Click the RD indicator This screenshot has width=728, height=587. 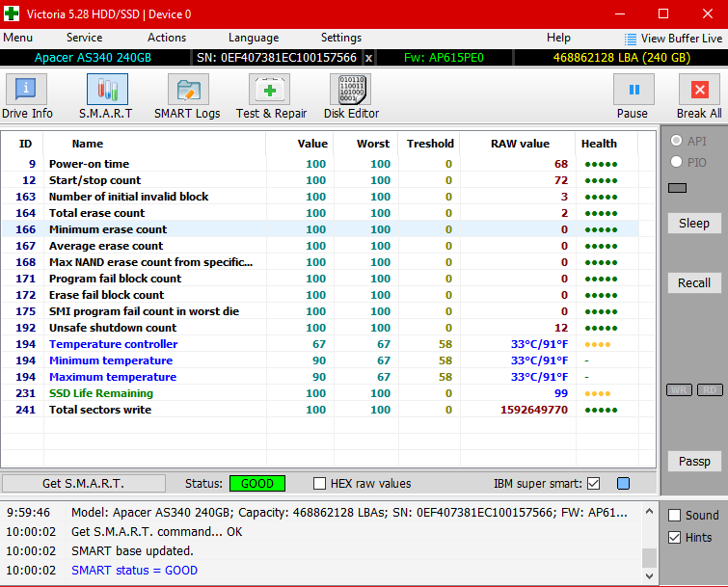tap(710, 389)
